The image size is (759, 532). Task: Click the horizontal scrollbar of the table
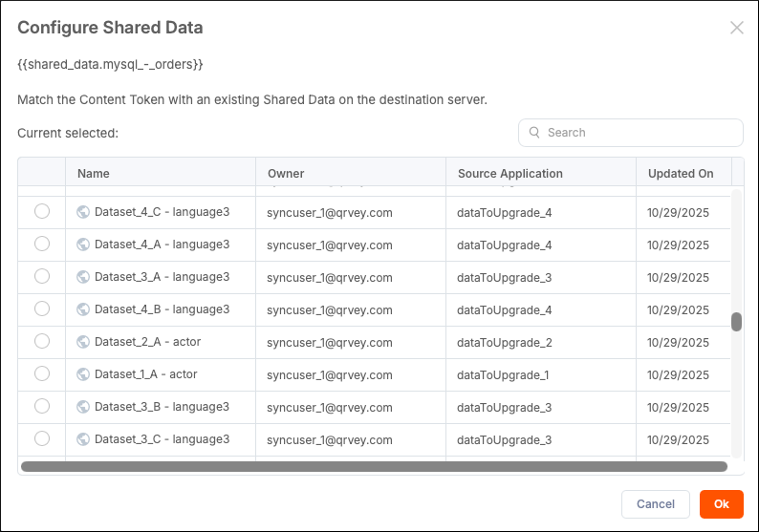pos(374,466)
